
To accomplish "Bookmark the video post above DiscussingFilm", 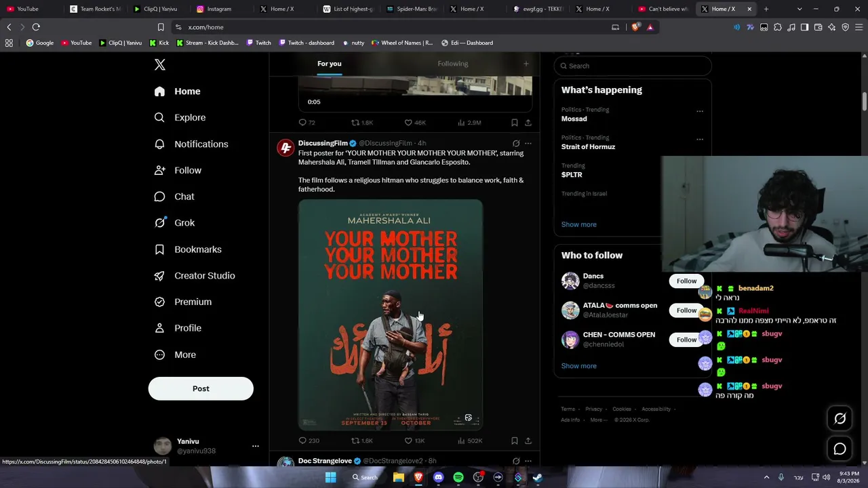I will point(515,123).
